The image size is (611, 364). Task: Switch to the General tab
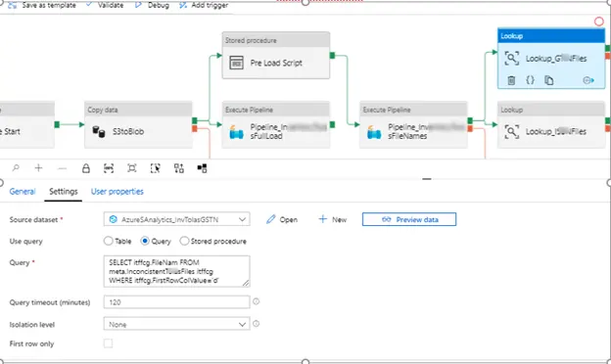[x=23, y=192]
